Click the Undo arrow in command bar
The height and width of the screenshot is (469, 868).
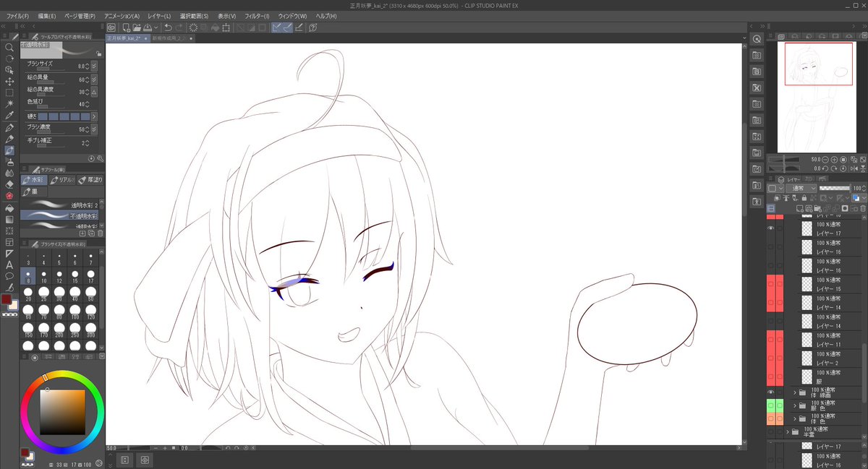[168, 27]
